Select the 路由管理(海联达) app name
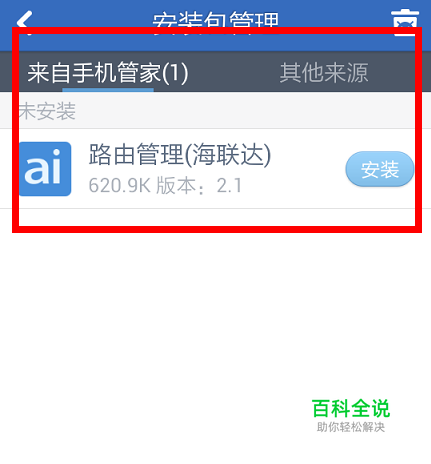Screen dimensions: 431x464 coord(180,155)
